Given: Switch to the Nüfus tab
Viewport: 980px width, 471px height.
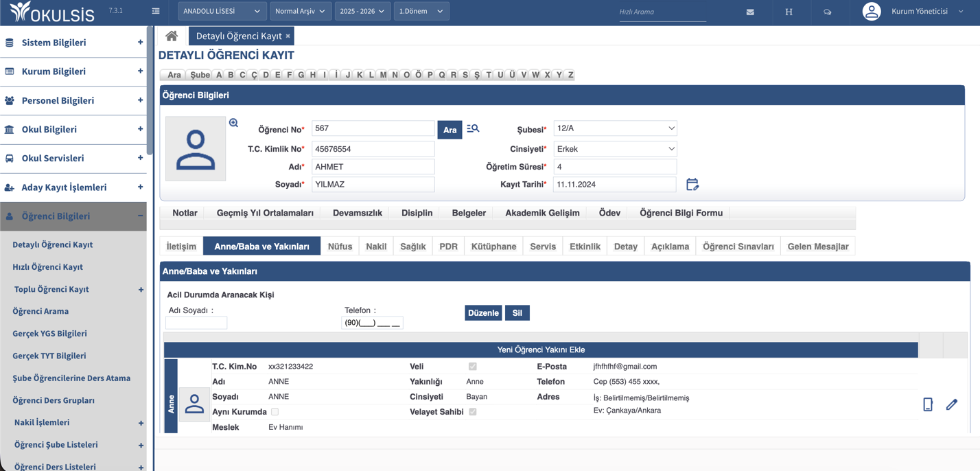Looking at the screenshot, I should 340,246.
